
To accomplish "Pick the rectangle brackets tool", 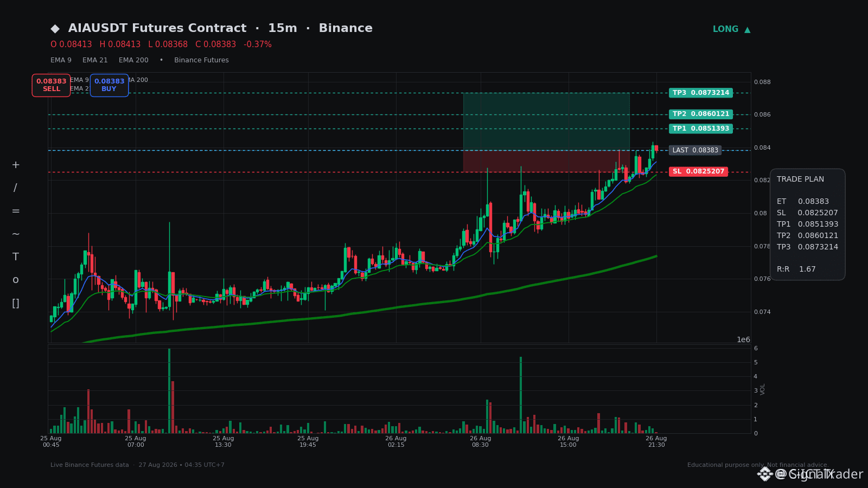I will tap(16, 303).
